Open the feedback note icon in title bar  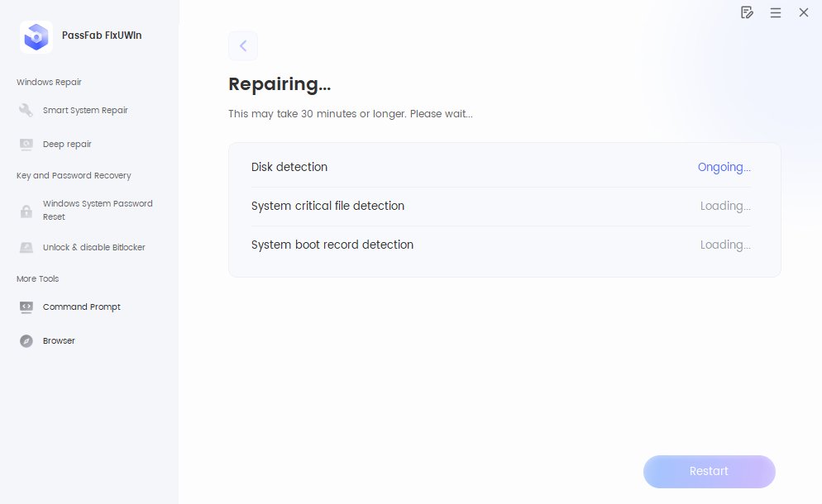point(747,12)
